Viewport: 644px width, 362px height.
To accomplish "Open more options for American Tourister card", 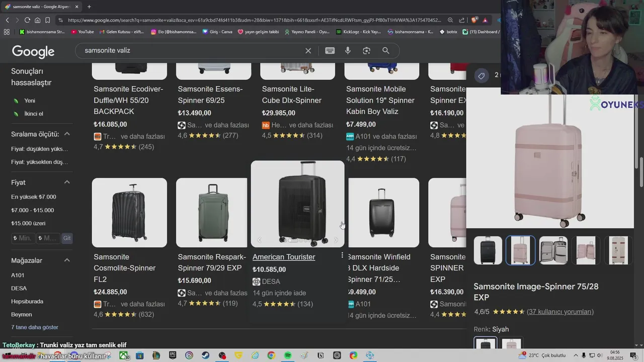I will [342, 255].
